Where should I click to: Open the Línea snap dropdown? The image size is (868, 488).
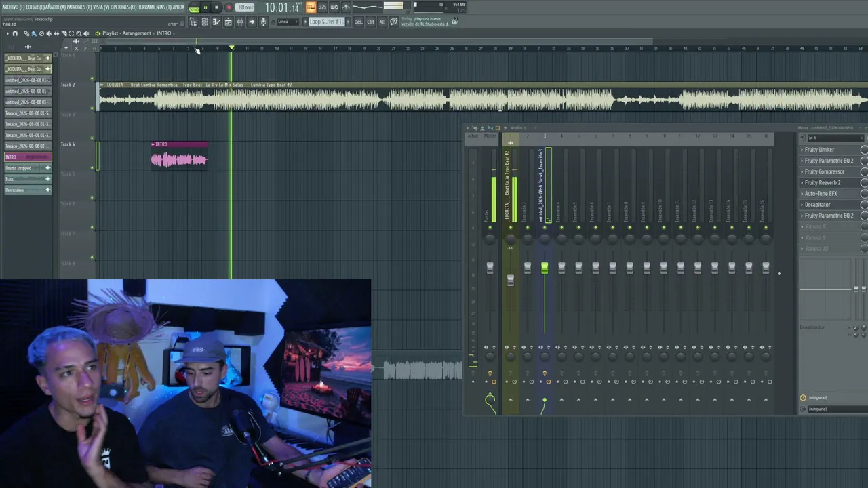(287, 22)
